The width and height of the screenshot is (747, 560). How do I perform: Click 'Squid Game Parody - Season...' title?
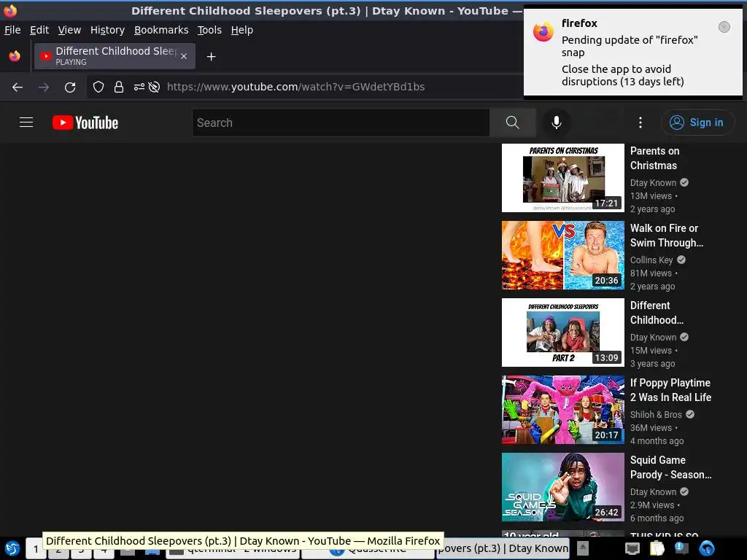coord(671,467)
